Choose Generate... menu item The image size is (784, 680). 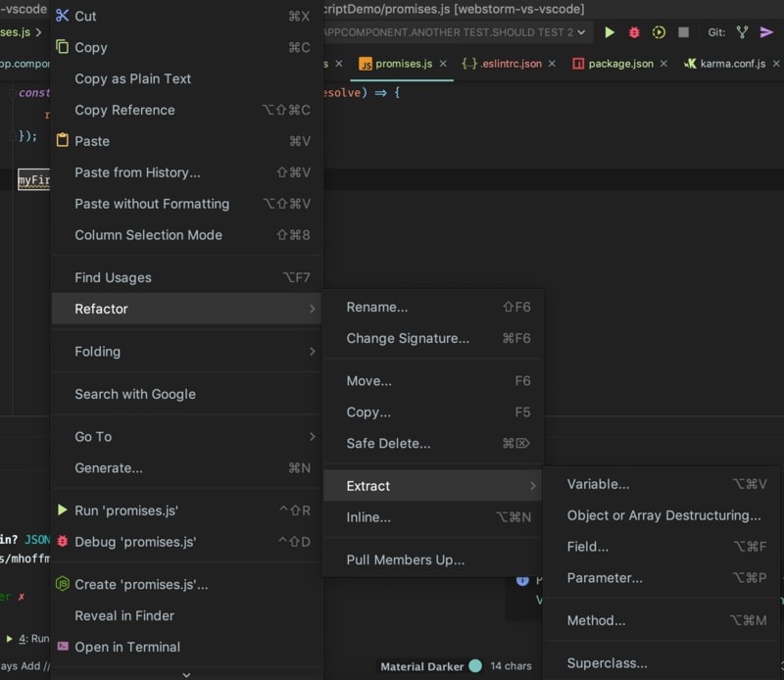coord(187,467)
